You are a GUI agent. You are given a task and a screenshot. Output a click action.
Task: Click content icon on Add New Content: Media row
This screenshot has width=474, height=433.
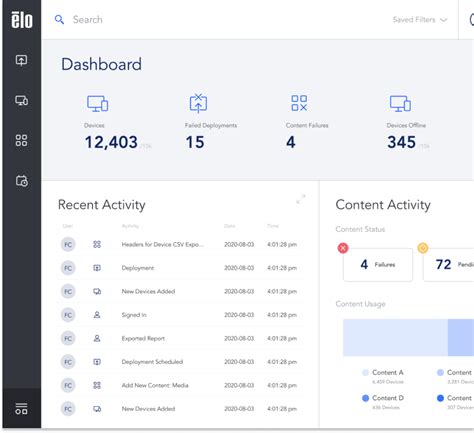97,385
